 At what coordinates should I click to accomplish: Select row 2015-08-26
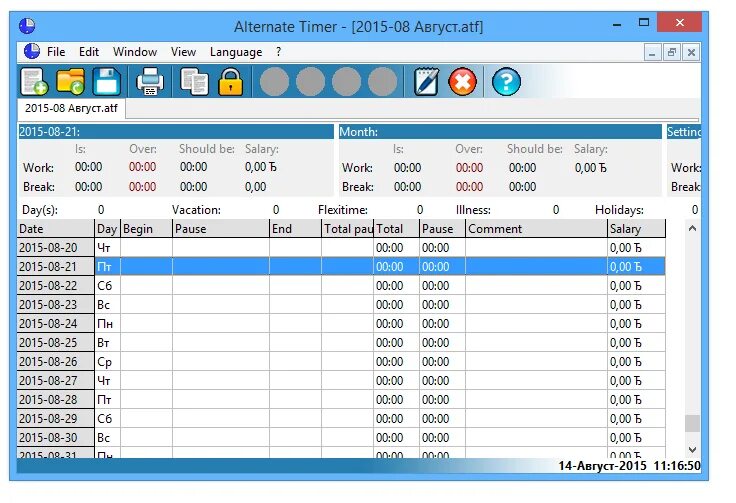click(341, 362)
